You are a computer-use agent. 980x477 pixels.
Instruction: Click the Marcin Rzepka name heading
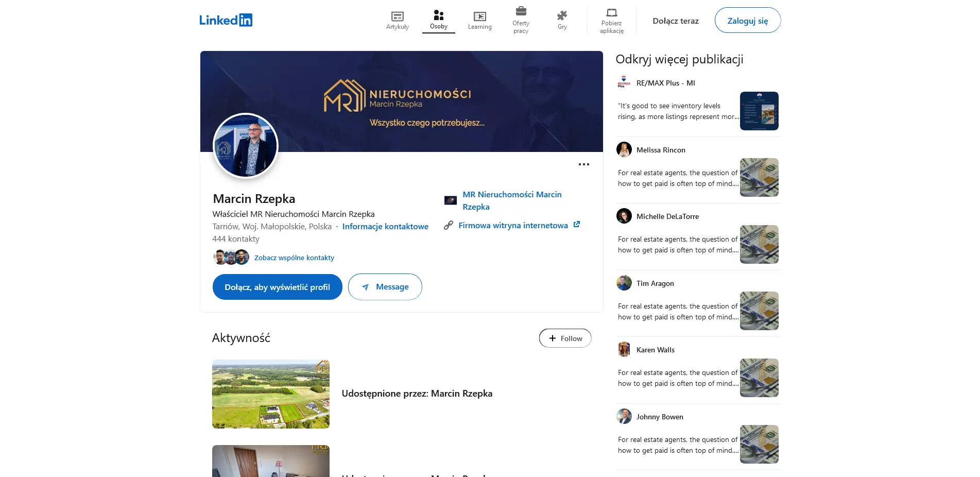point(254,199)
